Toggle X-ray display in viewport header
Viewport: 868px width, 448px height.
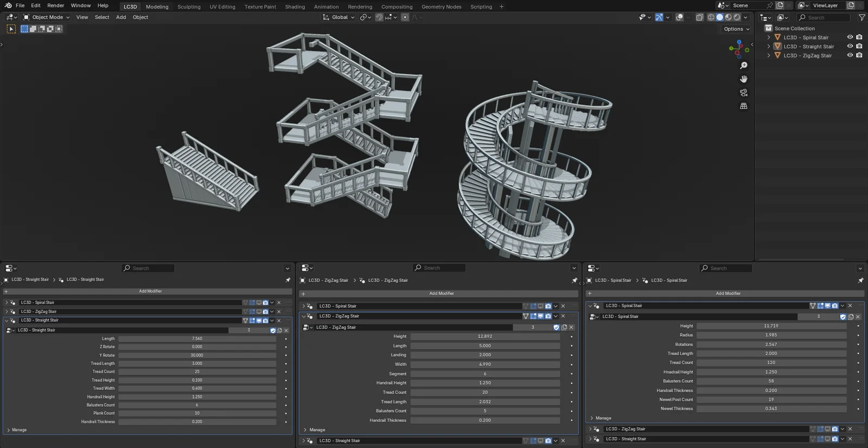(x=699, y=17)
